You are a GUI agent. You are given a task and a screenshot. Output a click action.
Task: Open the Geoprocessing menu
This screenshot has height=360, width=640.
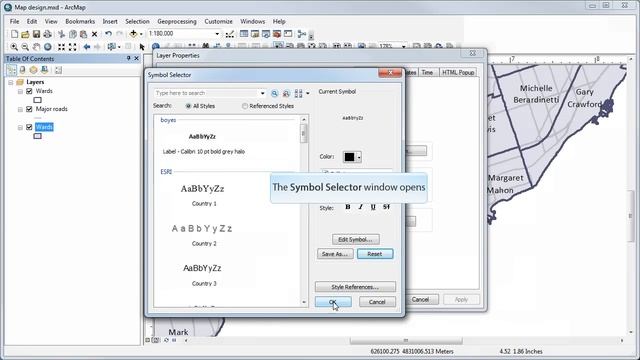coord(177,21)
